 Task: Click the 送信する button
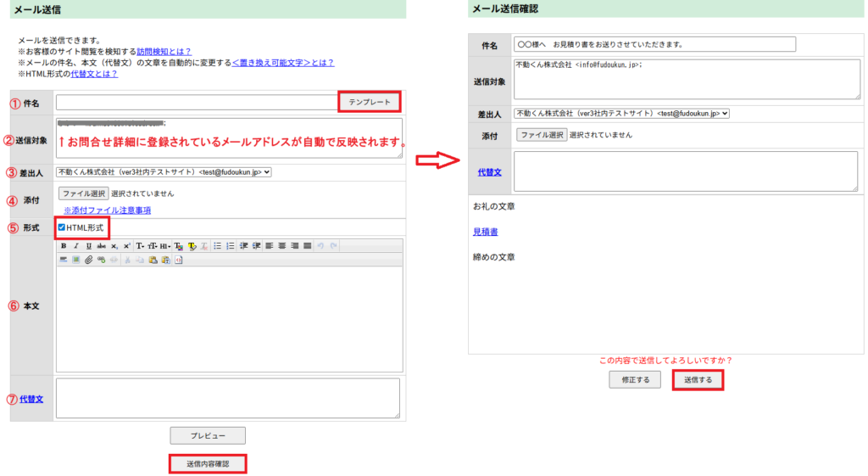point(698,380)
